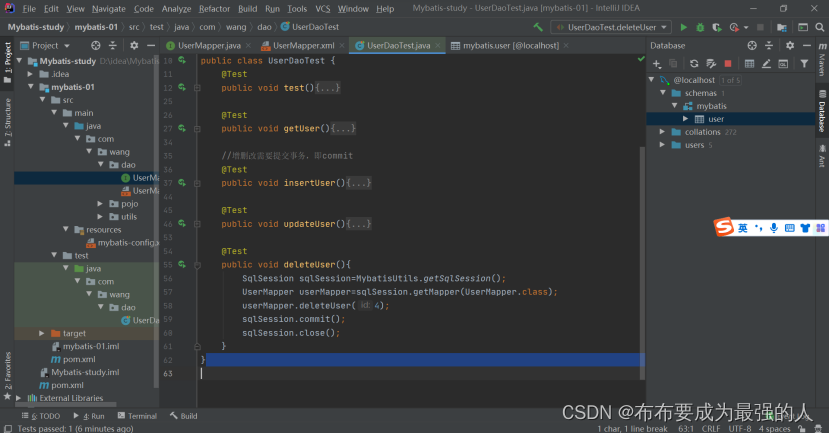This screenshot has width=830, height=433.
Task: Open the Terminal tool window
Action: pyautogui.click(x=137, y=416)
